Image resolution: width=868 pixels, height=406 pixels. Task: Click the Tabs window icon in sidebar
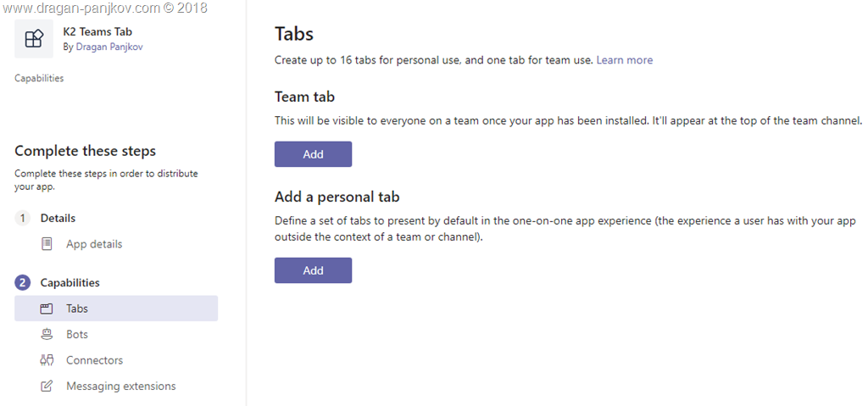pos(47,309)
